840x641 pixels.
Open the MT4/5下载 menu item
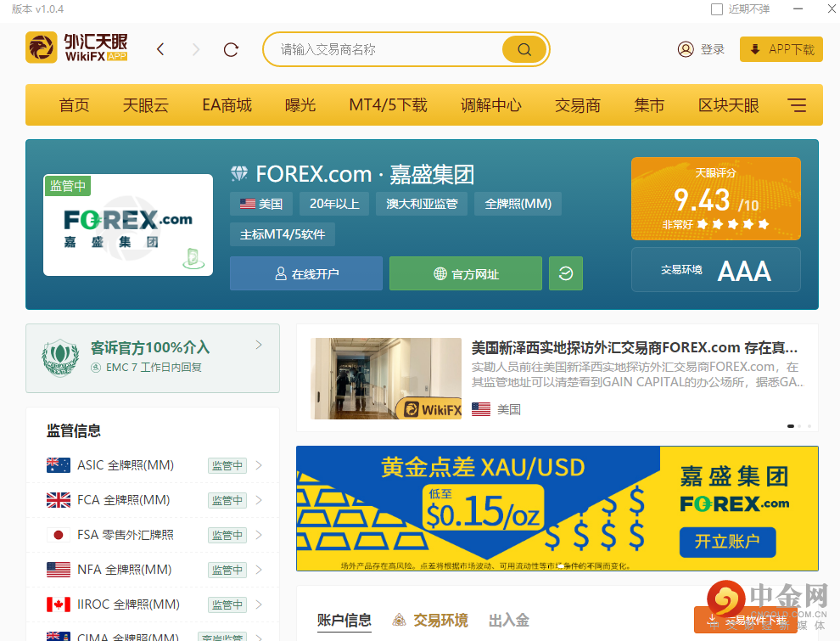pos(387,104)
